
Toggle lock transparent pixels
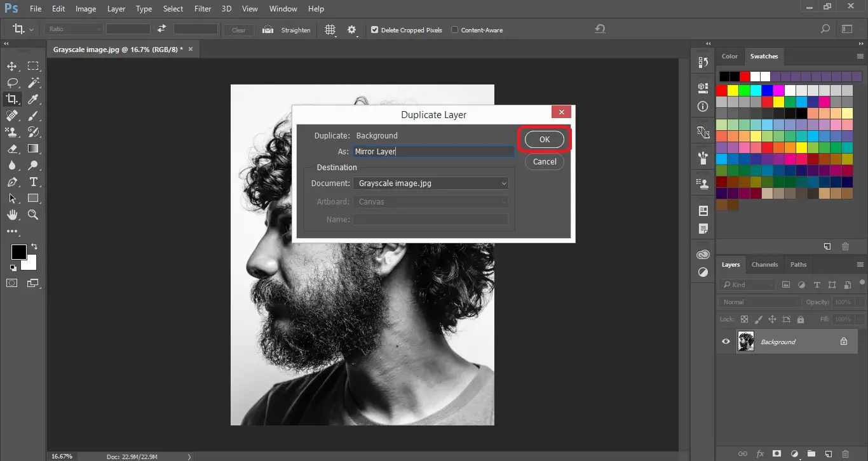(x=743, y=319)
